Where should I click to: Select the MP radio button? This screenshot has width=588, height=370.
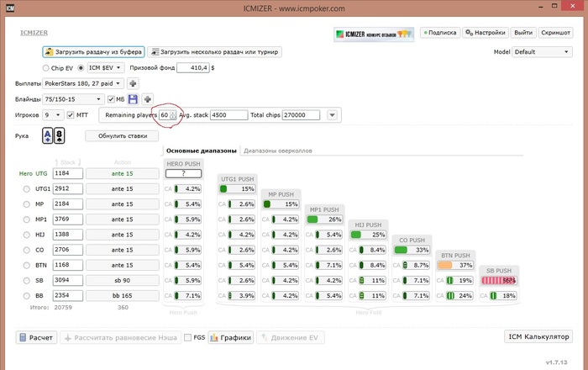26,204
